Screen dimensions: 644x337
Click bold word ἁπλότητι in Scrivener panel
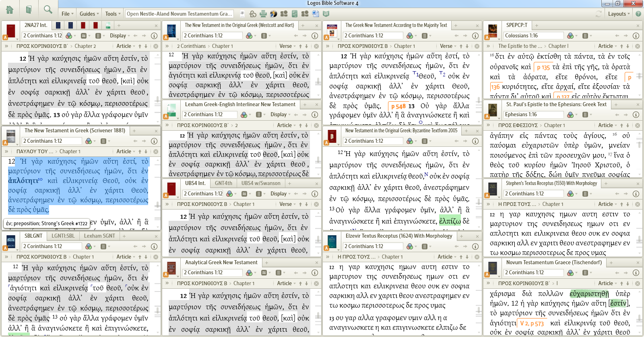point(23,181)
